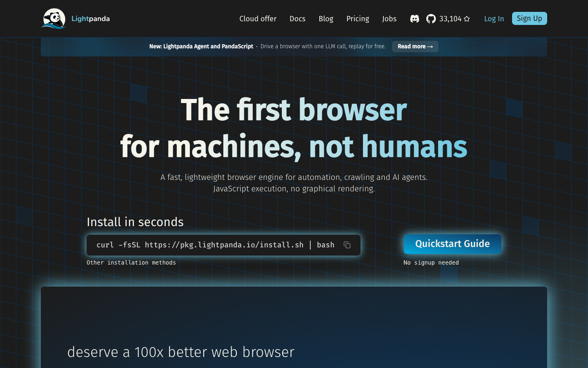Open the Blog page

(326, 19)
